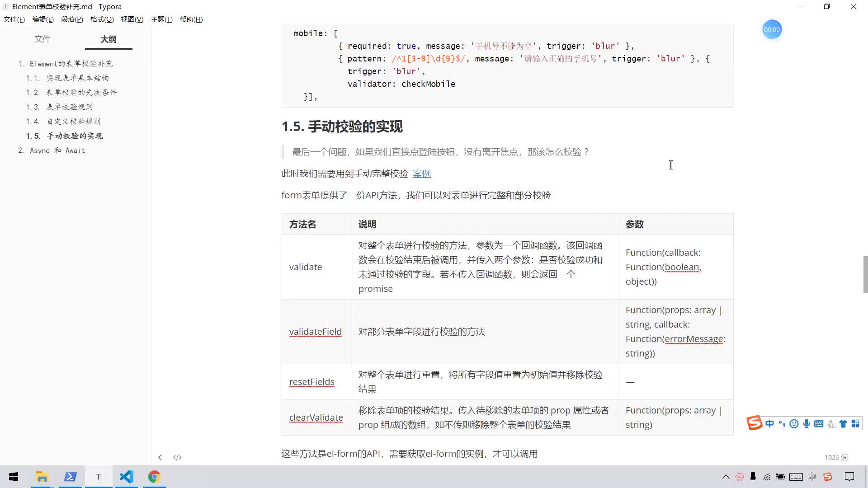Start voice input from Sogou bar microphone

[x=806, y=423]
